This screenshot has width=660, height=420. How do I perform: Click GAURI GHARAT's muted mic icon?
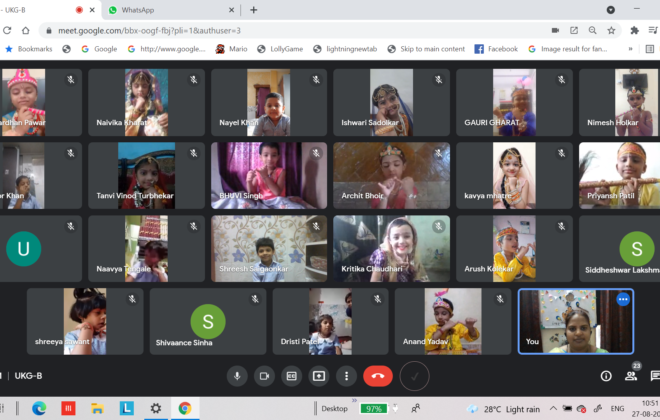(x=562, y=80)
